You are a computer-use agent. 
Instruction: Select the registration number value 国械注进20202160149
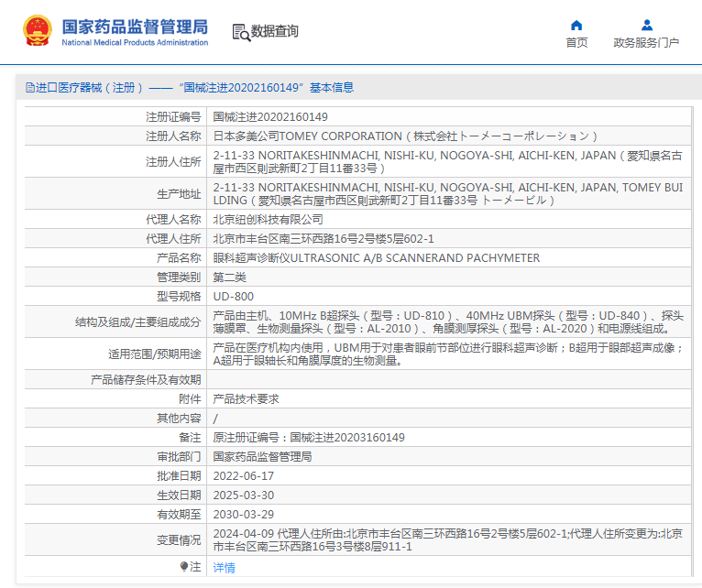click(270, 117)
